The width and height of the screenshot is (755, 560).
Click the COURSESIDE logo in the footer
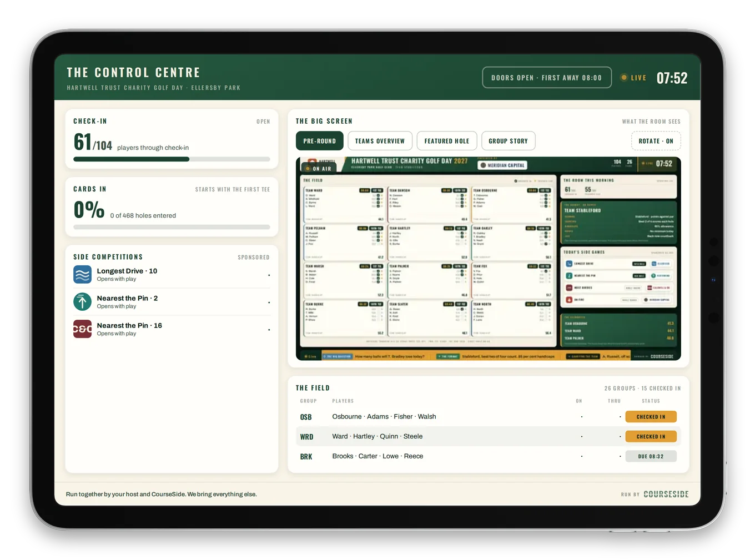tap(666, 494)
